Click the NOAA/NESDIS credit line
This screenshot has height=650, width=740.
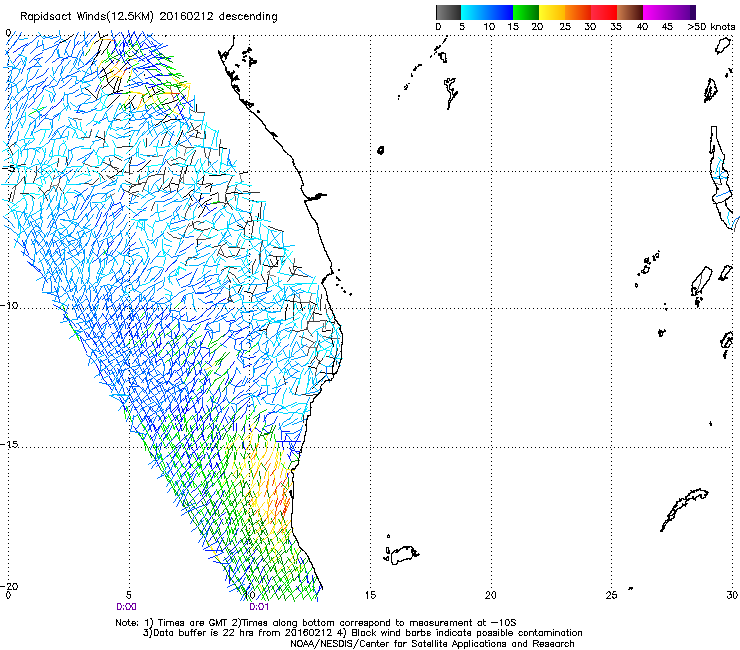point(432,644)
